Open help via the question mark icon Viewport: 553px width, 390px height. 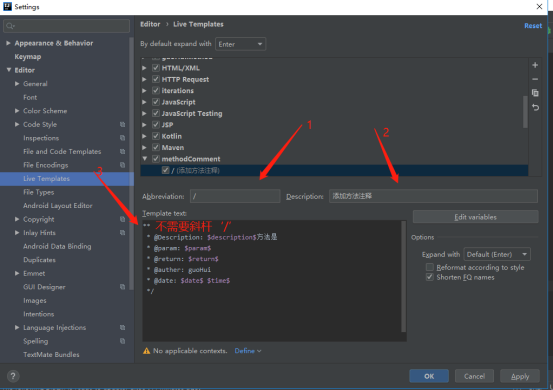[13, 376]
